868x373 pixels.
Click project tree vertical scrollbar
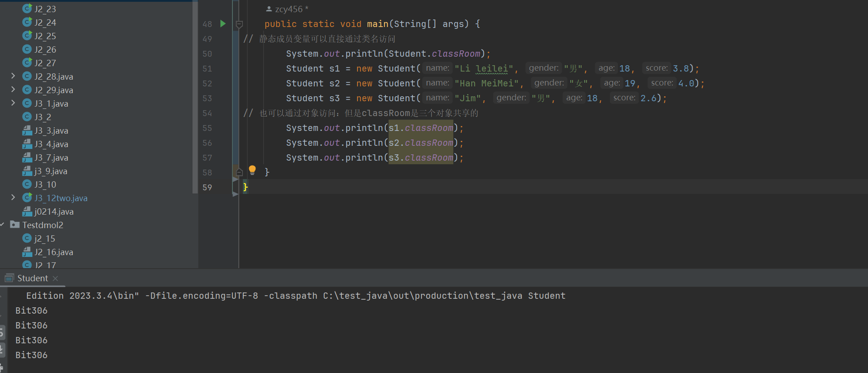coord(195,97)
